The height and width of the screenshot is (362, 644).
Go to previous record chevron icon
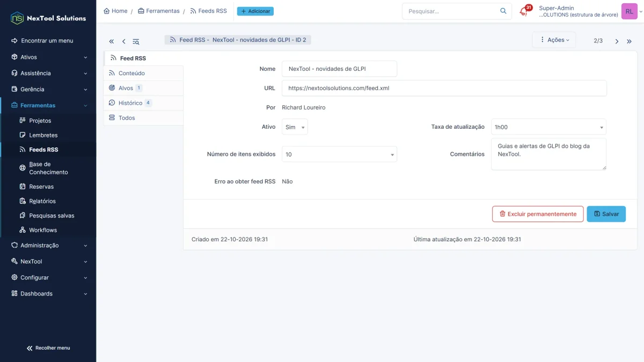click(124, 41)
